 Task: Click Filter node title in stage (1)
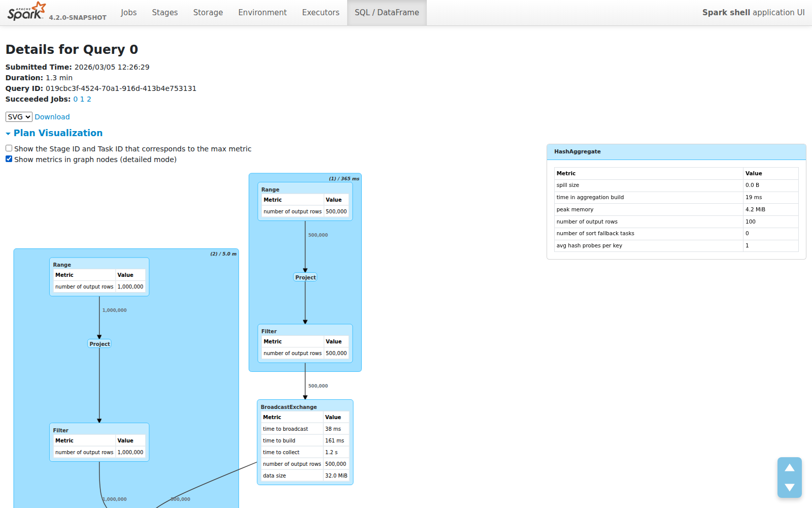[269, 331]
